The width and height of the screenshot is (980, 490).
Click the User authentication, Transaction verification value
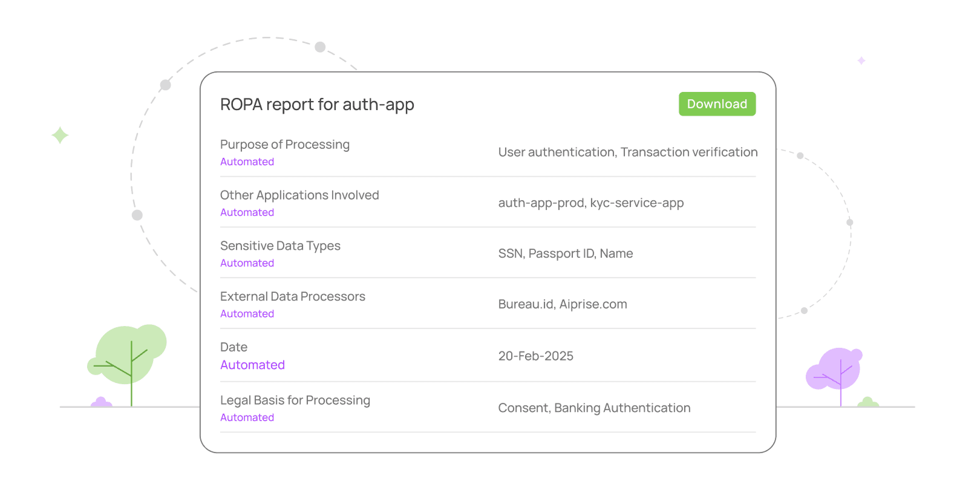627,152
